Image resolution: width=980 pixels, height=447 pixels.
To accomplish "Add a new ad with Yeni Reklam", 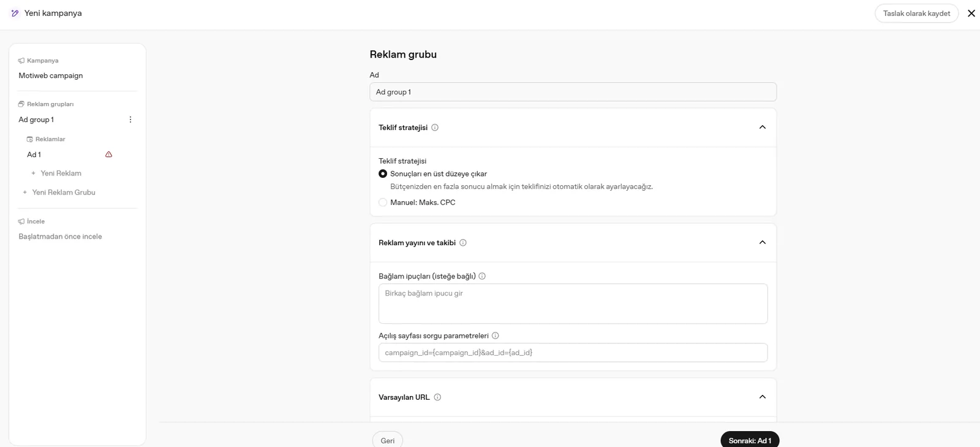I will pyautogui.click(x=56, y=174).
